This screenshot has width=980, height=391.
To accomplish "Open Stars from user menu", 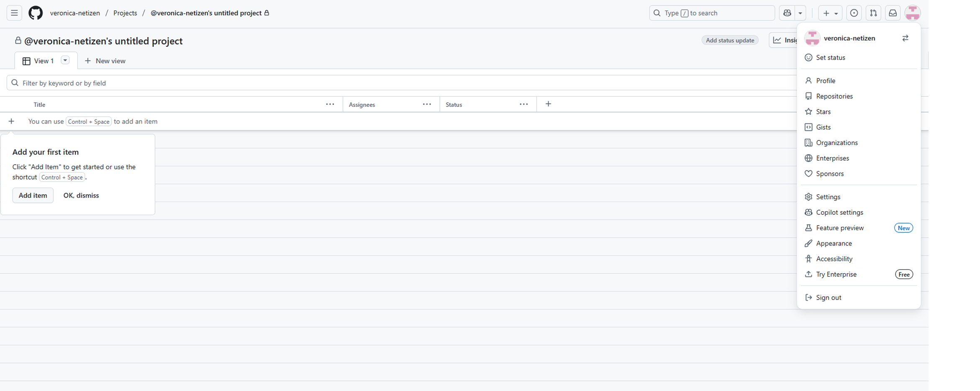I will (859, 112).
